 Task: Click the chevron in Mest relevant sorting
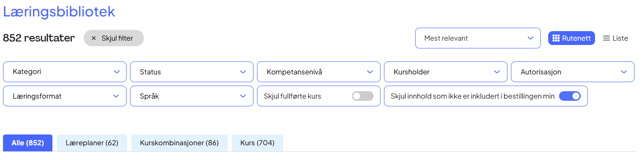coord(530,38)
